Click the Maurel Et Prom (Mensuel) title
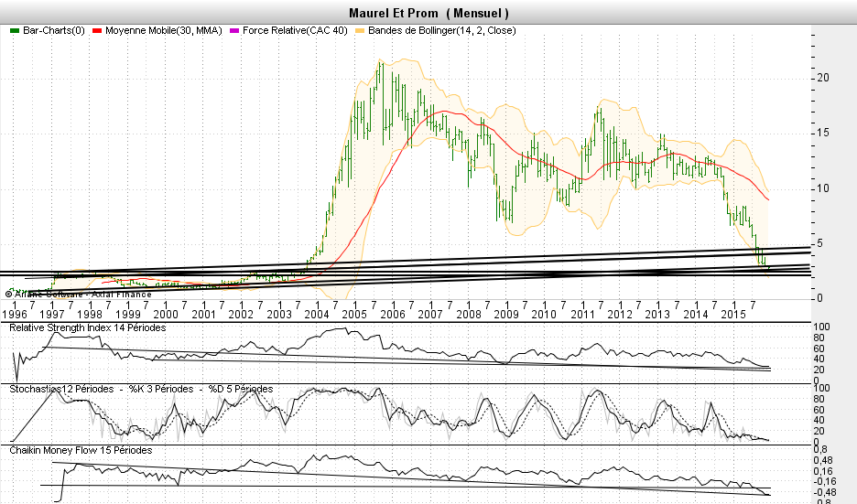 click(x=428, y=13)
